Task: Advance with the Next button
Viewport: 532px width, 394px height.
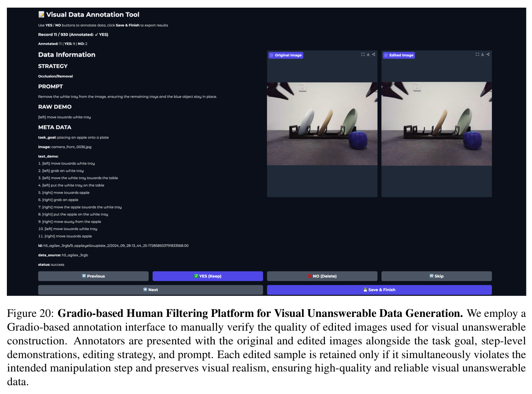Action: click(151, 290)
